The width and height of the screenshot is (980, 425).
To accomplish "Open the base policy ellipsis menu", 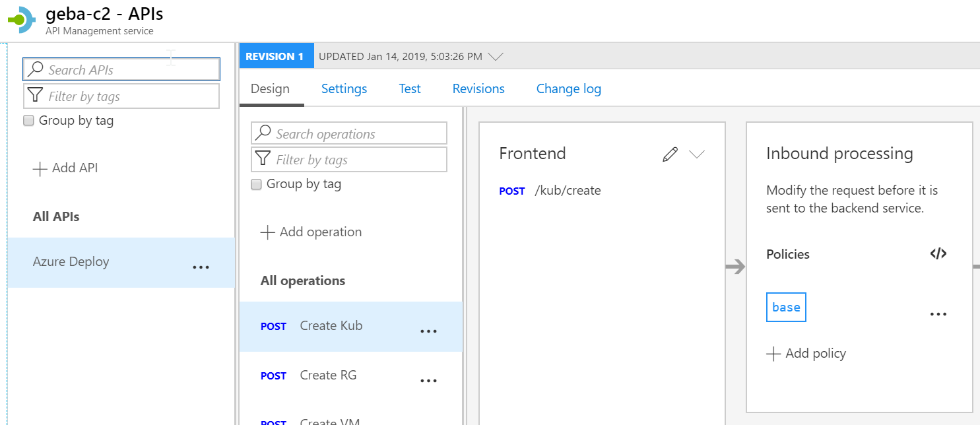I will [x=938, y=314].
